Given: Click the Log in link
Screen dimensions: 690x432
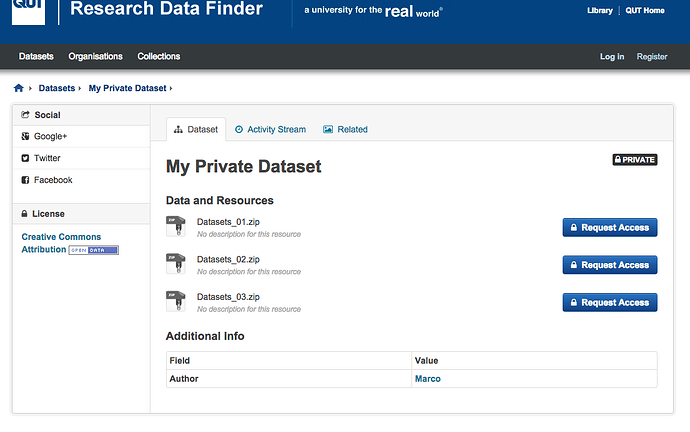Looking at the screenshot, I should tap(611, 57).
